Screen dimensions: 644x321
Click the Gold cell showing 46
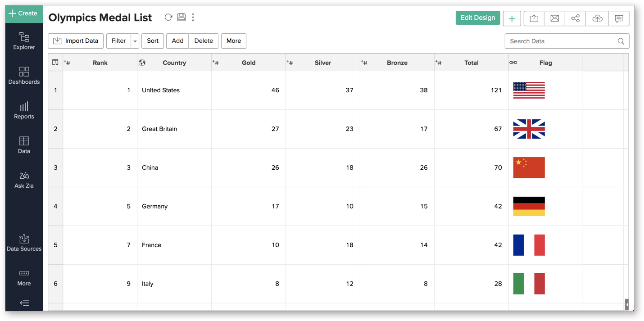tap(249, 90)
